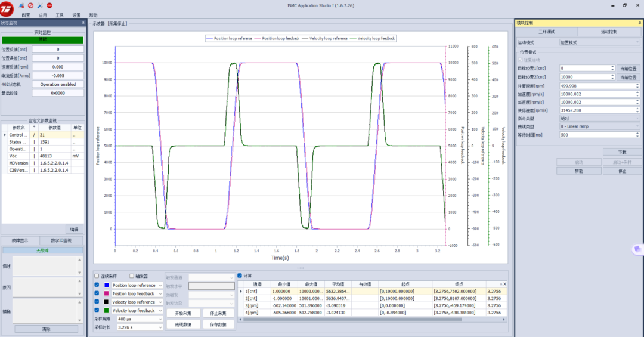Toggle the 连续采样 checkbox
Image resolution: width=644 pixels, height=337 pixels.
point(97,276)
